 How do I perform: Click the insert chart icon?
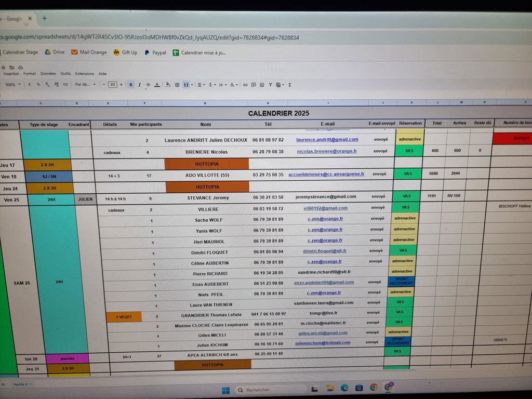pos(262,85)
